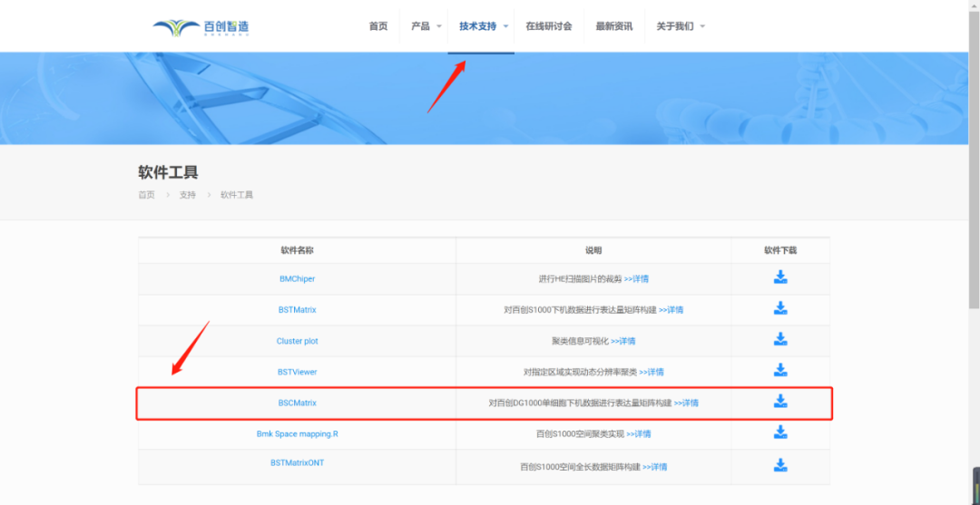Viewport: 980px width, 505px height.
Task: Go to the 首页 menu item
Action: click(378, 26)
